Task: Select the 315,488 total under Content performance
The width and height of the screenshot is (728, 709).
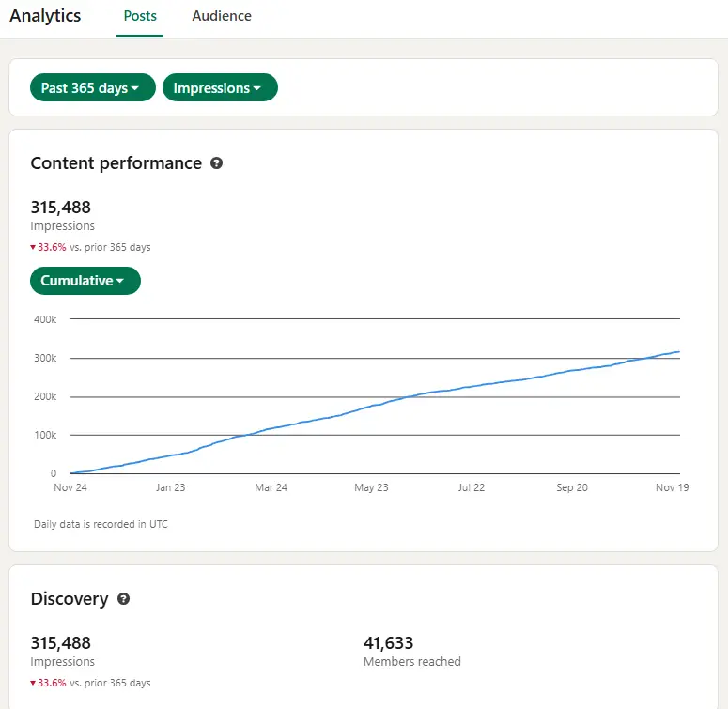Action: pyautogui.click(x=60, y=208)
